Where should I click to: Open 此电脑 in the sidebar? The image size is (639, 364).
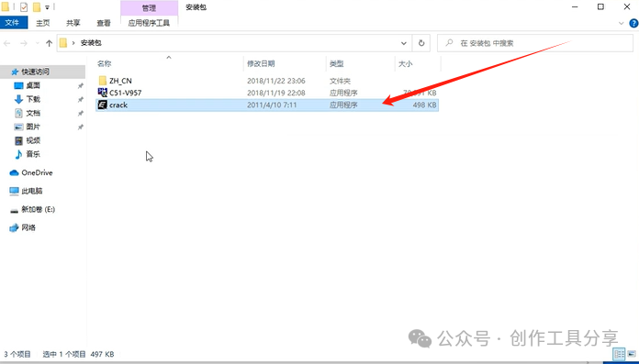[x=32, y=191]
